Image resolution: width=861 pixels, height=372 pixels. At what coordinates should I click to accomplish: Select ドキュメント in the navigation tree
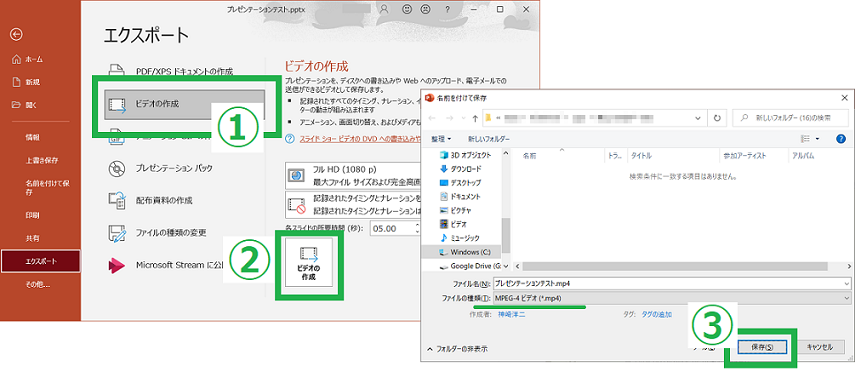coord(460,197)
